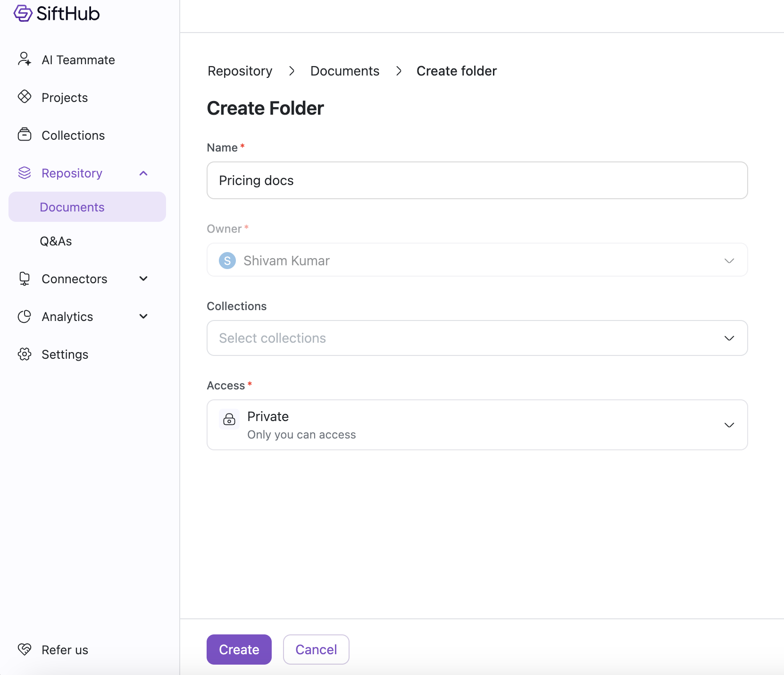Click the SiftHub logo icon

coord(23,14)
